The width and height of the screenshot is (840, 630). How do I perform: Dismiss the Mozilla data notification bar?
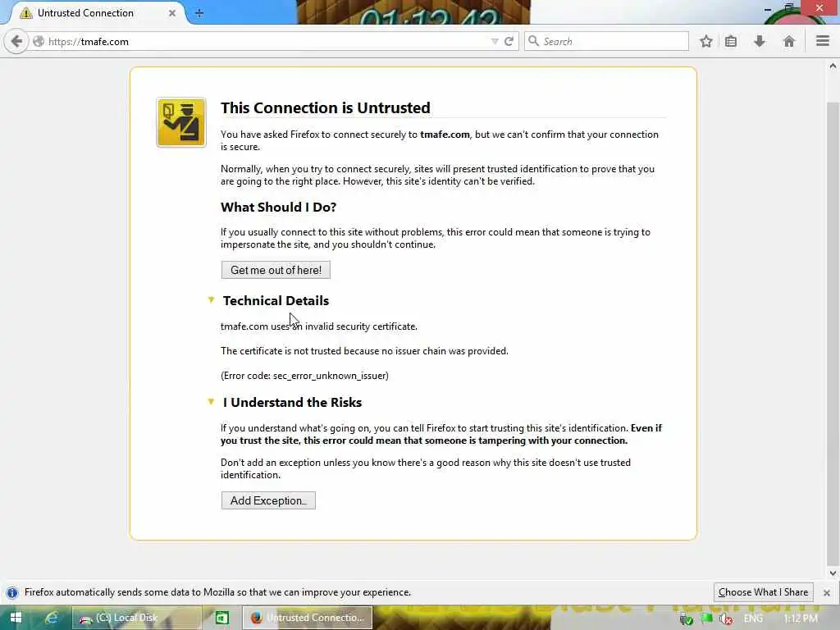(827, 592)
